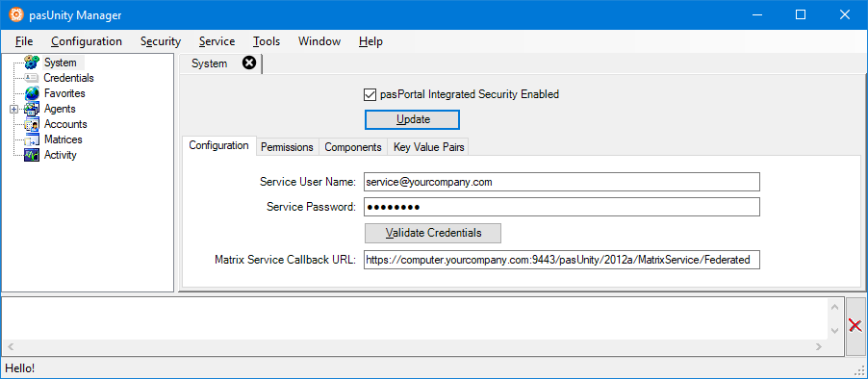
Task: Toggle pasPortal Integrated Security Enabled checkbox
Action: point(370,94)
